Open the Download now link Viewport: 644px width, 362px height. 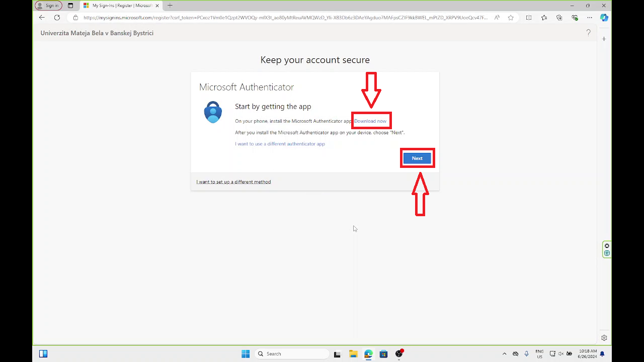[x=370, y=121]
